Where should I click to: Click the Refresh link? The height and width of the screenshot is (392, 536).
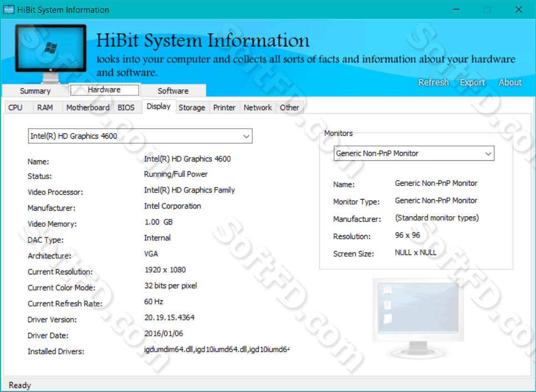pyautogui.click(x=433, y=83)
